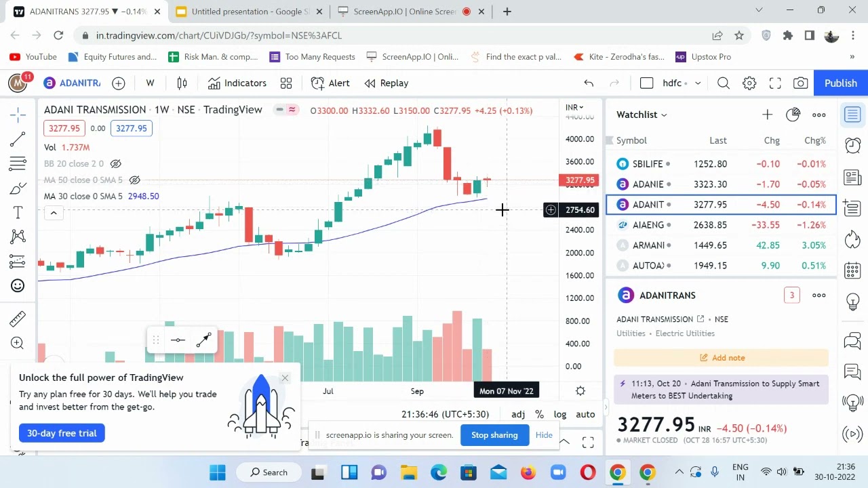The width and height of the screenshot is (868, 488).
Task: Open the Alerts panel clock icon
Action: point(852,144)
